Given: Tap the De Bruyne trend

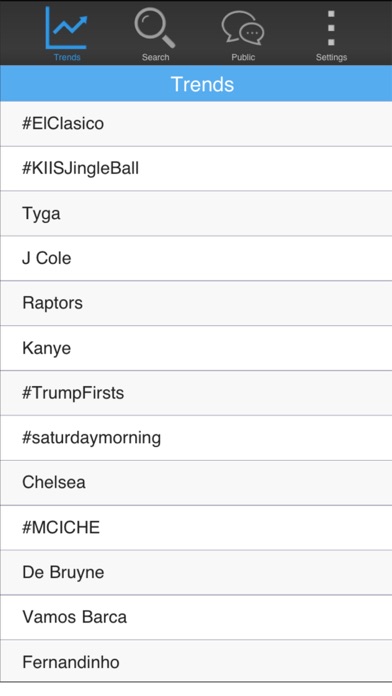Looking at the screenshot, I should [196, 572].
